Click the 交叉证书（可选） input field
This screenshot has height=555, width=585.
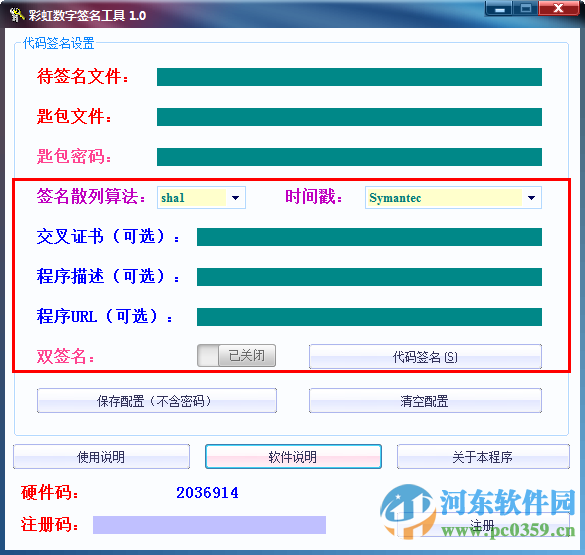(x=369, y=237)
